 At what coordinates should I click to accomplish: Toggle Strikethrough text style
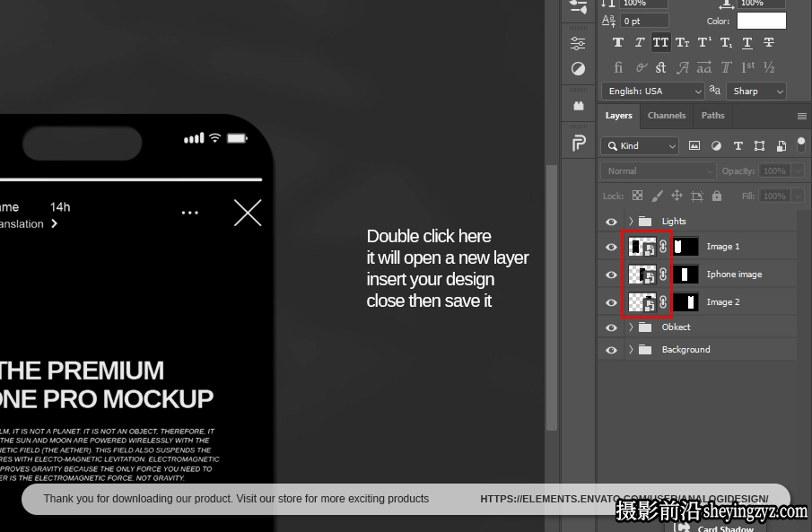tap(769, 42)
